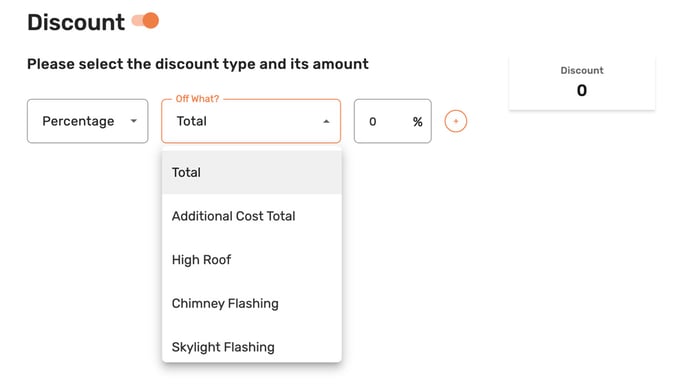Click the 'Please select the discount type' instruction
688x384 pixels.
coord(198,64)
